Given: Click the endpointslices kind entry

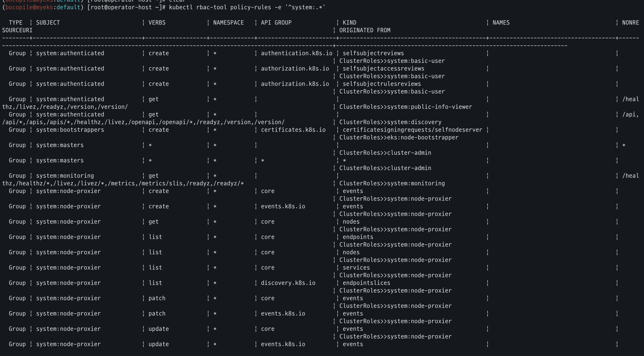Looking at the screenshot, I should [x=367, y=283].
